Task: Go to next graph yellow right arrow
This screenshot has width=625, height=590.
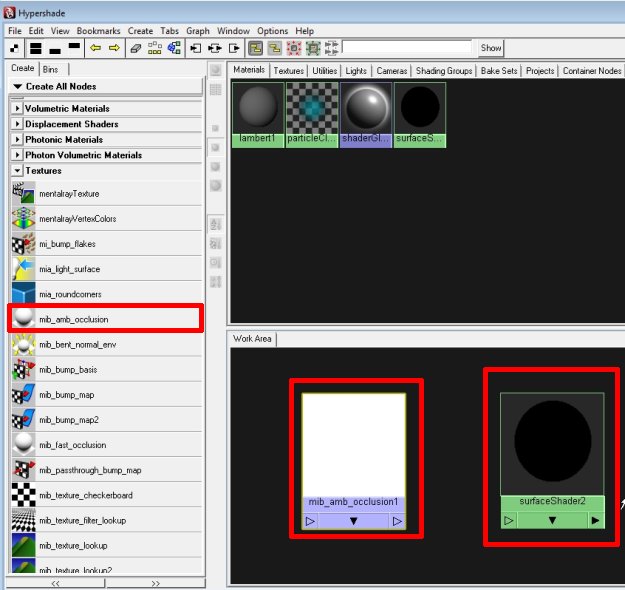Action: (114, 48)
